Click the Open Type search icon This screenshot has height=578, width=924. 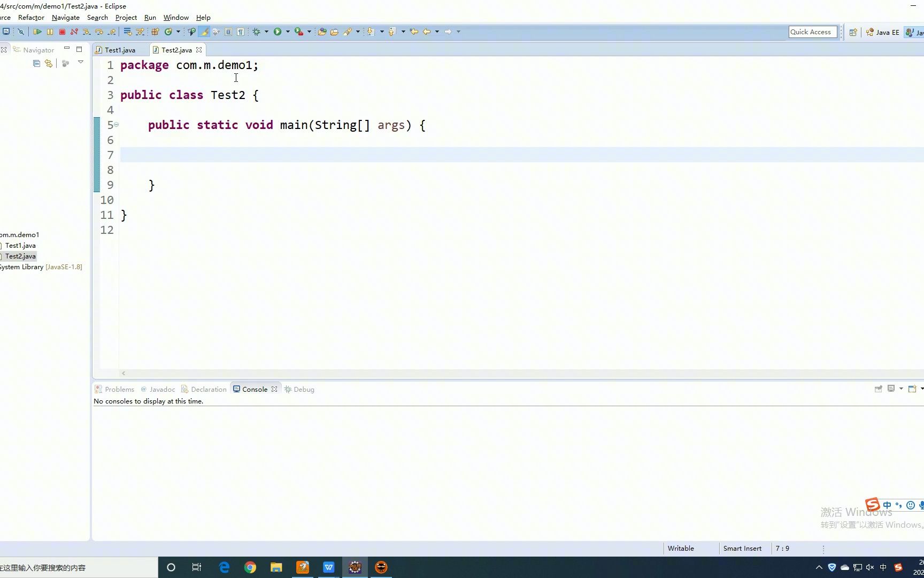[x=191, y=32]
